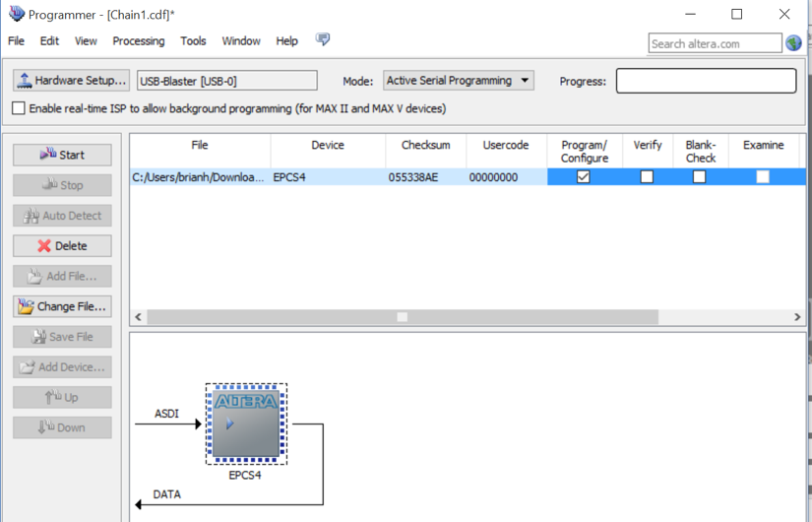Click the Search altera.com field
812x522 pixels.
point(716,43)
